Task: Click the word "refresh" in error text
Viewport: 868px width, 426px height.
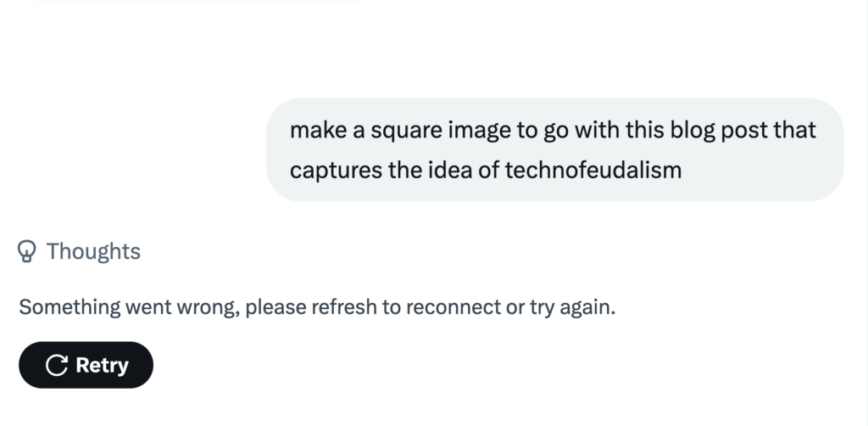Action: (346, 307)
